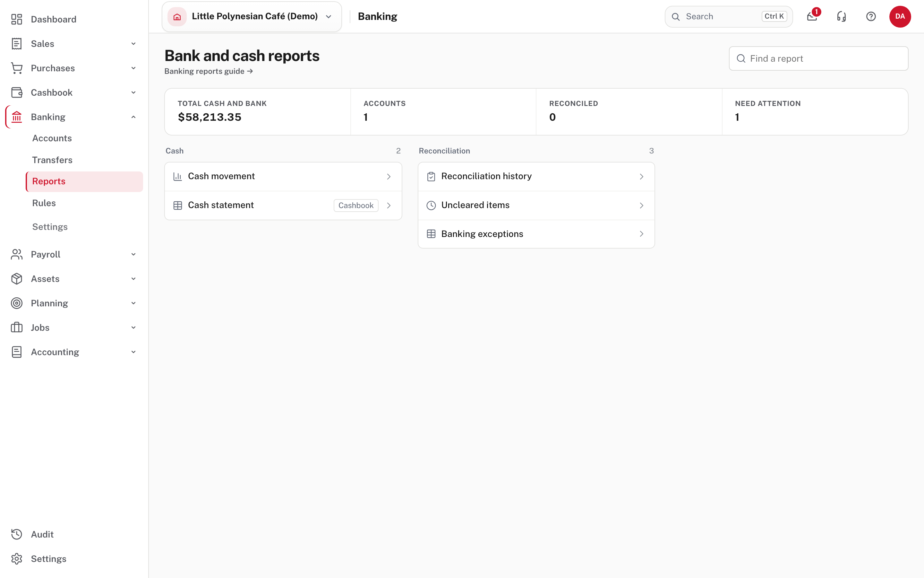Open the Uncleared items report
Viewport: 924px width, 578px height.
(x=536, y=205)
